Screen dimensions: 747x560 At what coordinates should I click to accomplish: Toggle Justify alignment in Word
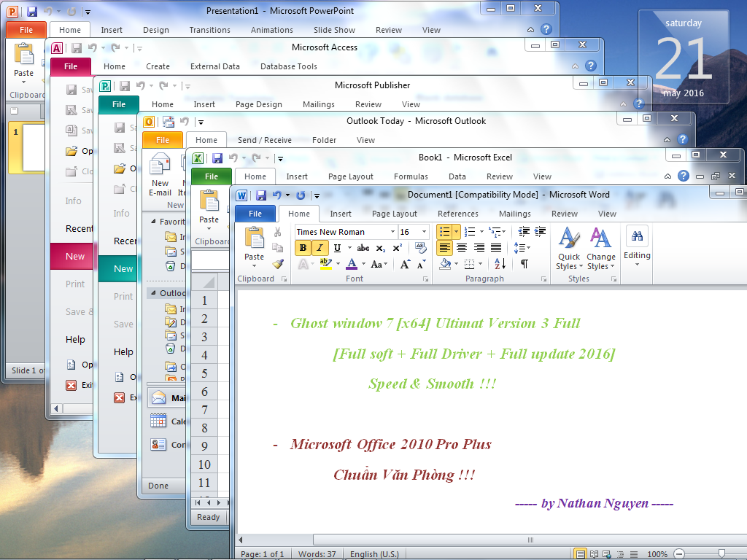click(496, 248)
